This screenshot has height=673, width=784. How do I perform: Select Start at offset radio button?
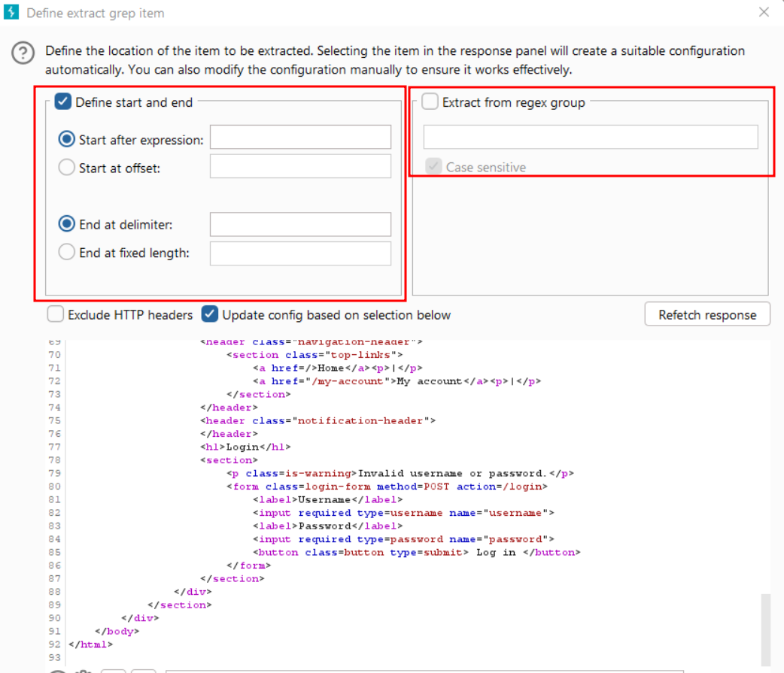[66, 168]
